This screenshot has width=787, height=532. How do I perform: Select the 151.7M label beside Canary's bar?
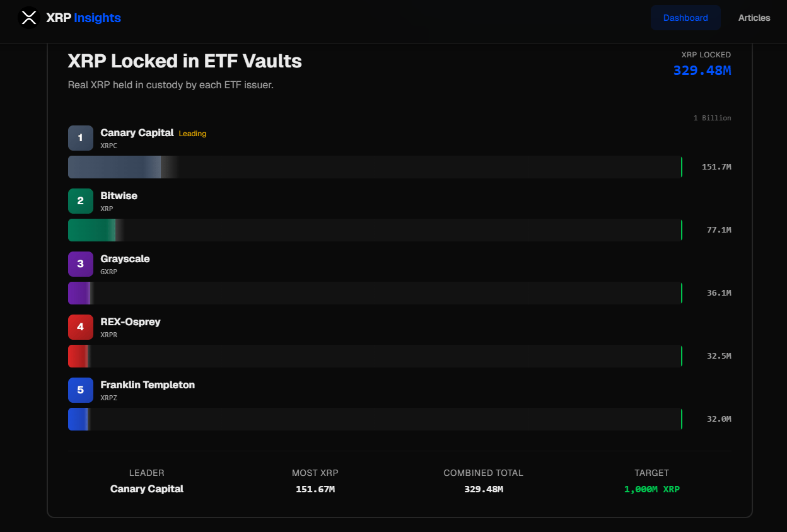[x=717, y=166]
